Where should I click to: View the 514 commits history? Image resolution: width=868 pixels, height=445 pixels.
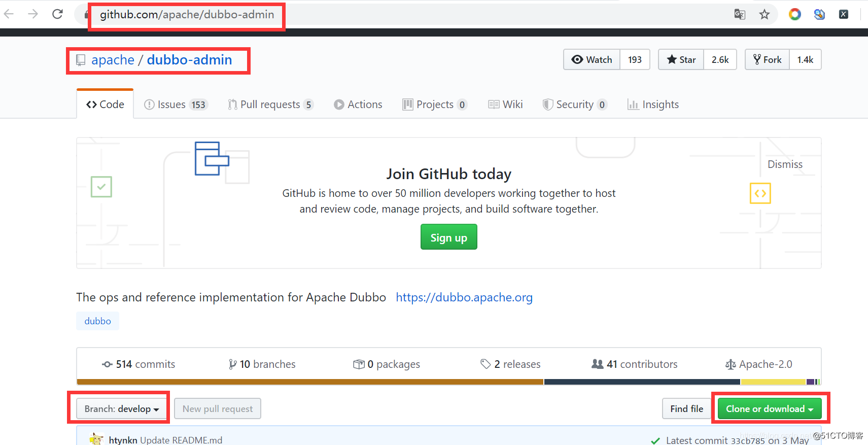click(x=138, y=364)
